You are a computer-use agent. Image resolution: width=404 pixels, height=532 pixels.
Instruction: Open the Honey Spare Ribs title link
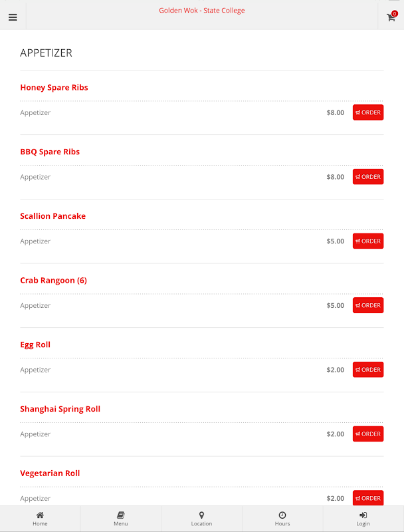54,88
